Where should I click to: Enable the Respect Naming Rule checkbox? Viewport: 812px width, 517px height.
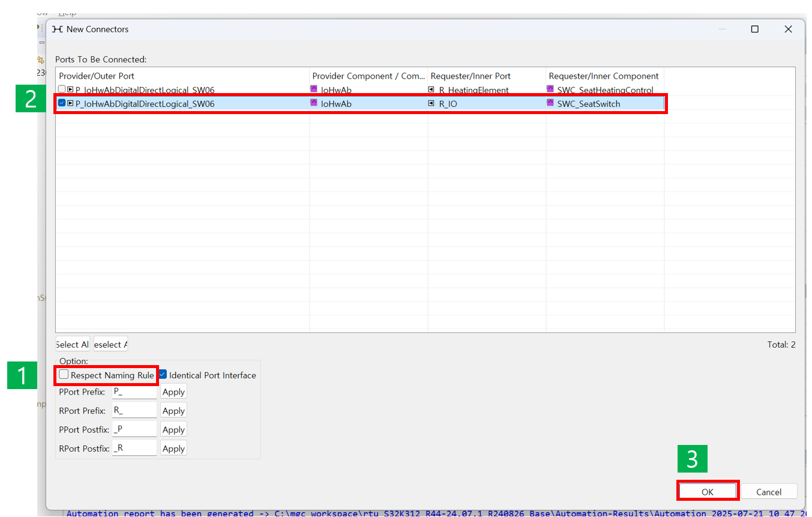coord(64,375)
